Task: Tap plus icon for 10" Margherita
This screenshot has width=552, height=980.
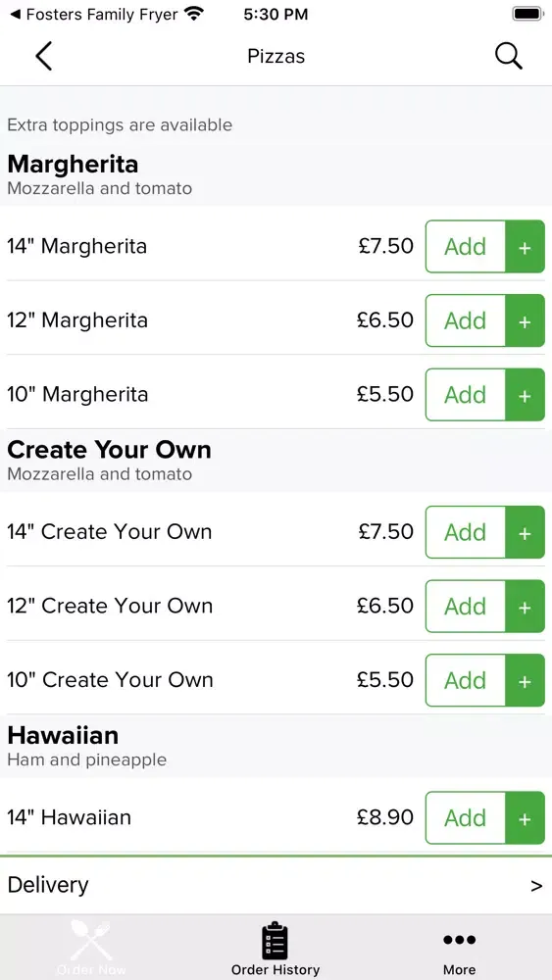Action: point(525,395)
